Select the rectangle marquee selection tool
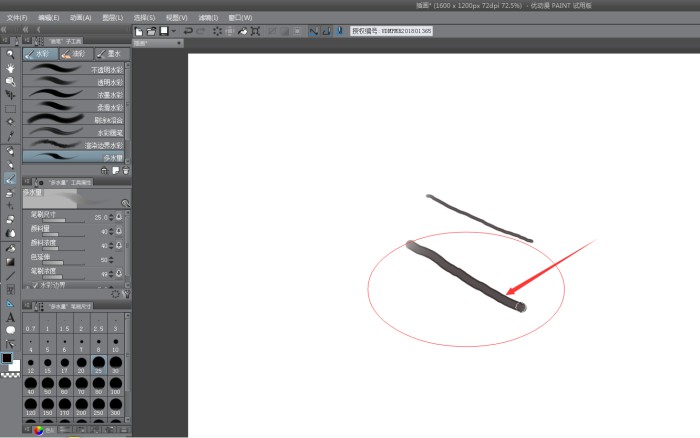The image size is (700, 438). 10,109
